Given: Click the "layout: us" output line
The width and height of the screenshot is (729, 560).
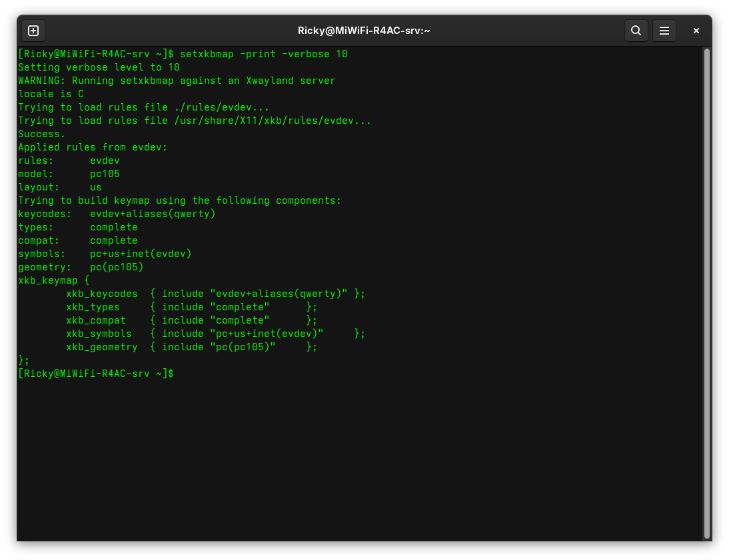Looking at the screenshot, I should point(60,187).
